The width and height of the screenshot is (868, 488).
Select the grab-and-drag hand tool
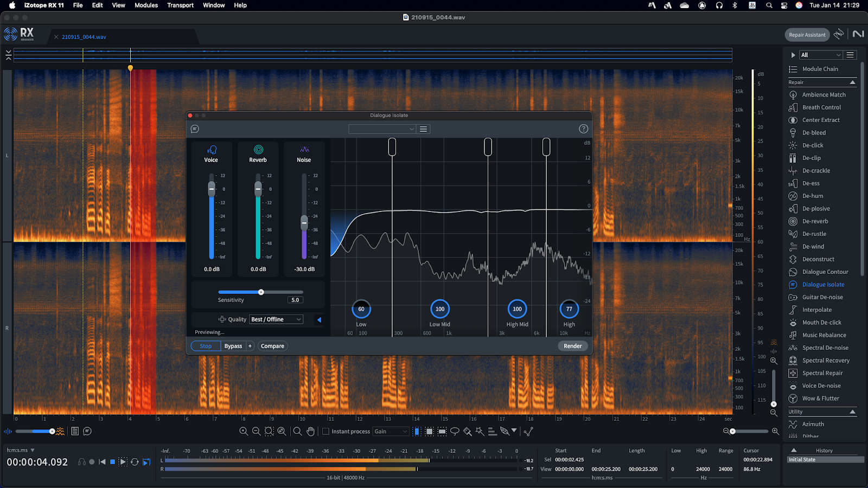(310, 431)
